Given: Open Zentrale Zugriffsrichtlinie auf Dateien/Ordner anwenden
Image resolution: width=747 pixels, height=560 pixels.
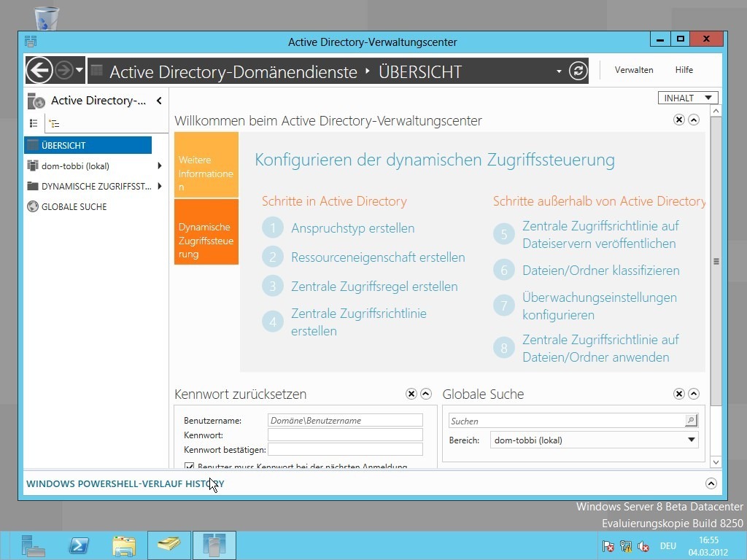Looking at the screenshot, I should [600, 348].
